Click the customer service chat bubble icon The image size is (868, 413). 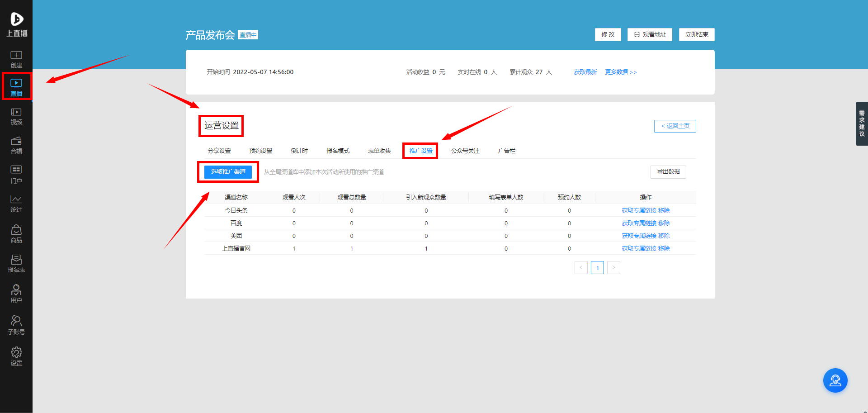pos(835,380)
